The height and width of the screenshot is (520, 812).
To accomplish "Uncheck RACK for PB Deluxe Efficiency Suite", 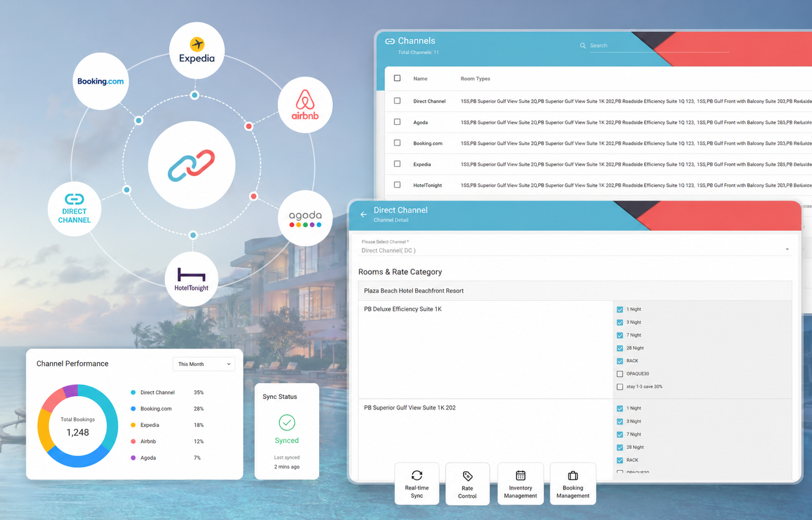I will click(x=620, y=361).
